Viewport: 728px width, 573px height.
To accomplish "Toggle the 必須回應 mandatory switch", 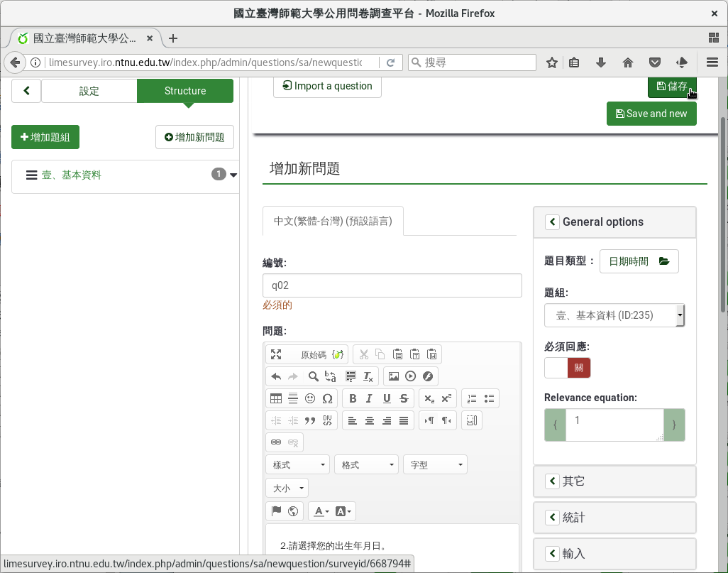I will (568, 368).
